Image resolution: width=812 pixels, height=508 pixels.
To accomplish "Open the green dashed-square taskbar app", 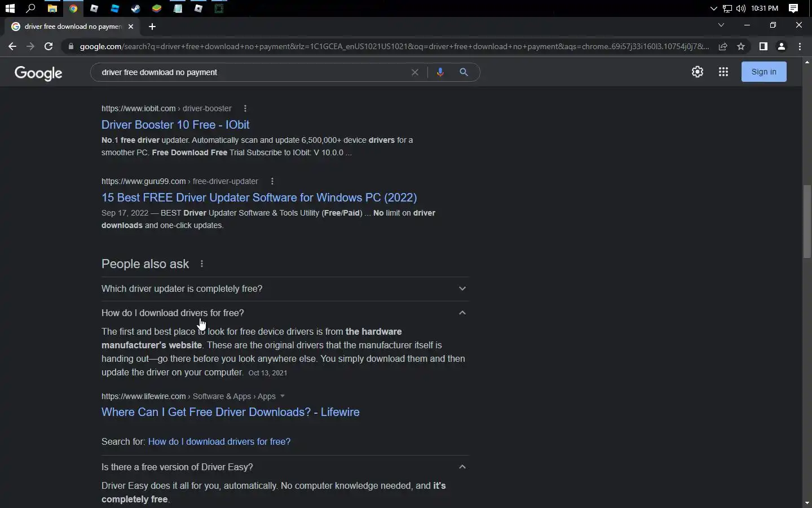I will click(219, 8).
